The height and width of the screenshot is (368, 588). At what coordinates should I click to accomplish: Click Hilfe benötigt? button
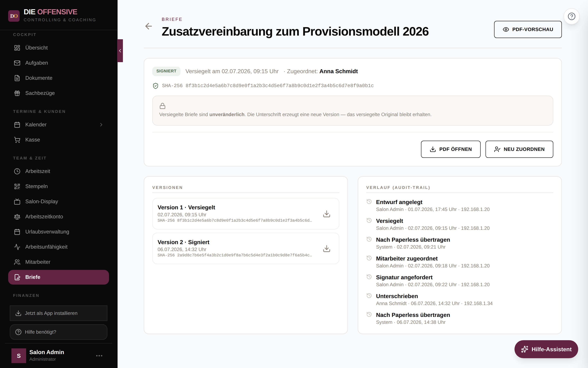pyautogui.click(x=59, y=332)
